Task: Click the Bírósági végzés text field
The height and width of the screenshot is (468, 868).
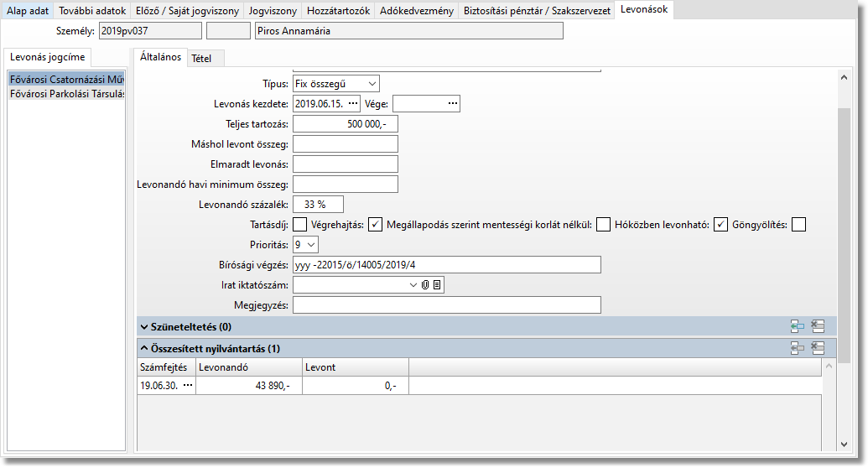Action: (447, 265)
